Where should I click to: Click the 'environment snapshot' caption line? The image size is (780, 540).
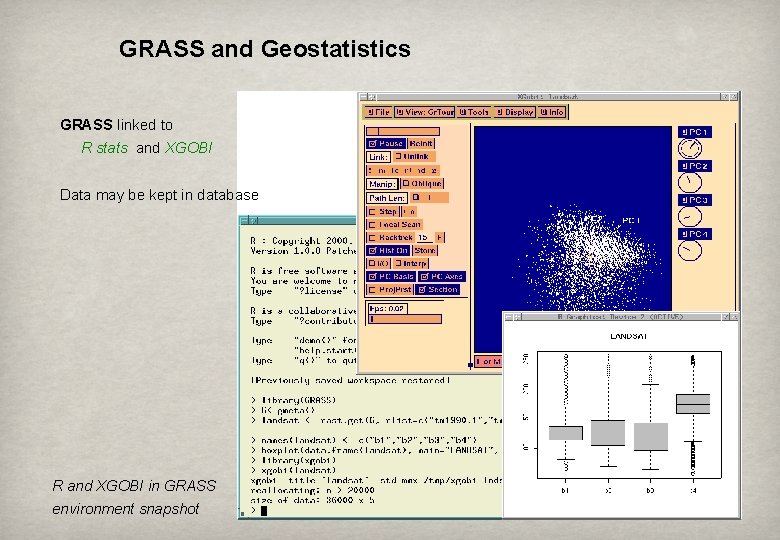(x=126, y=509)
